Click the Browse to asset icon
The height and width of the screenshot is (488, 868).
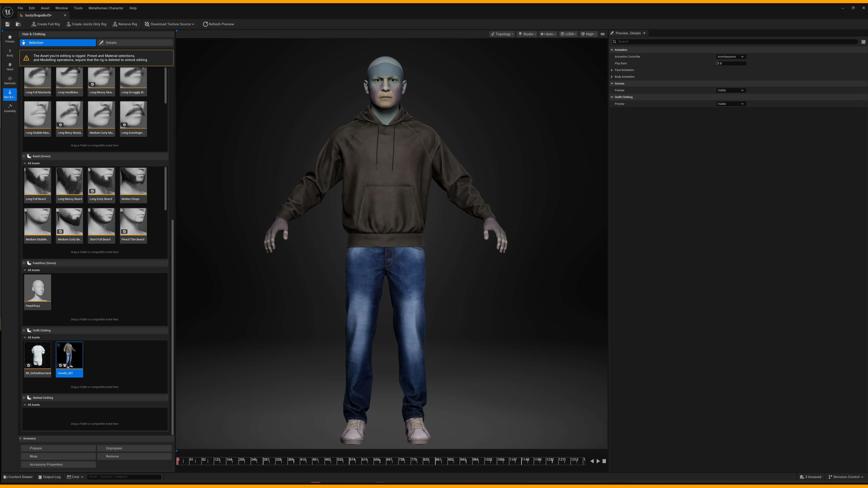point(18,24)
